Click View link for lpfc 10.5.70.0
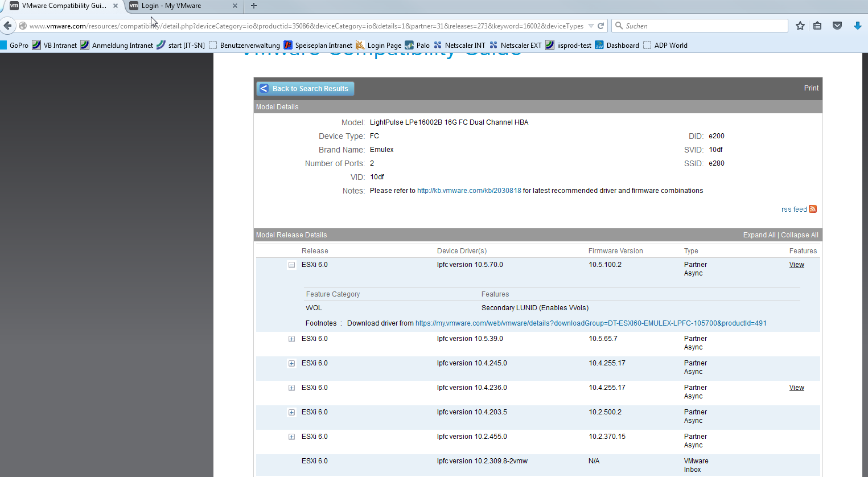The image size is (868, 477). pyautogui.click(x=797, y=265)
